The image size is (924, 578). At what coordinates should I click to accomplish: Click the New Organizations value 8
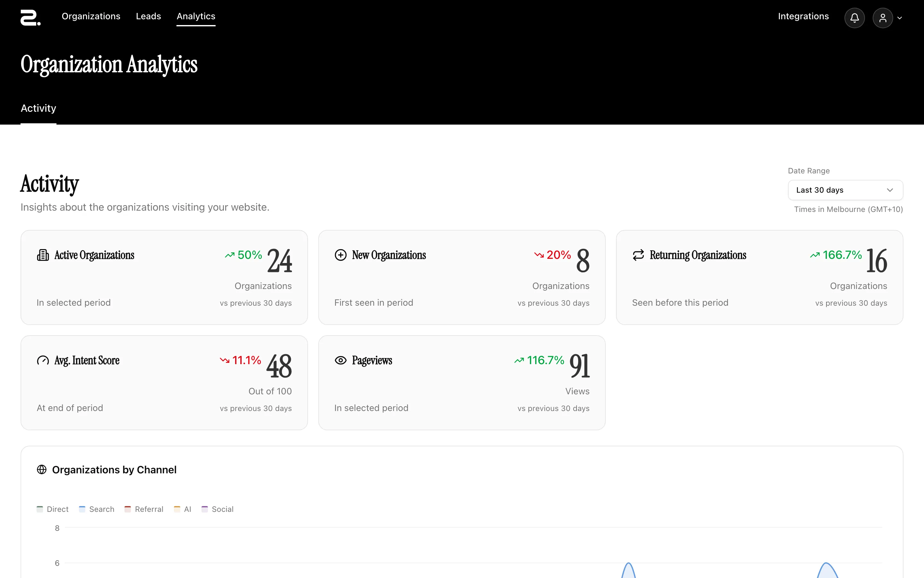pyautogui.click(x=583, y=261)
